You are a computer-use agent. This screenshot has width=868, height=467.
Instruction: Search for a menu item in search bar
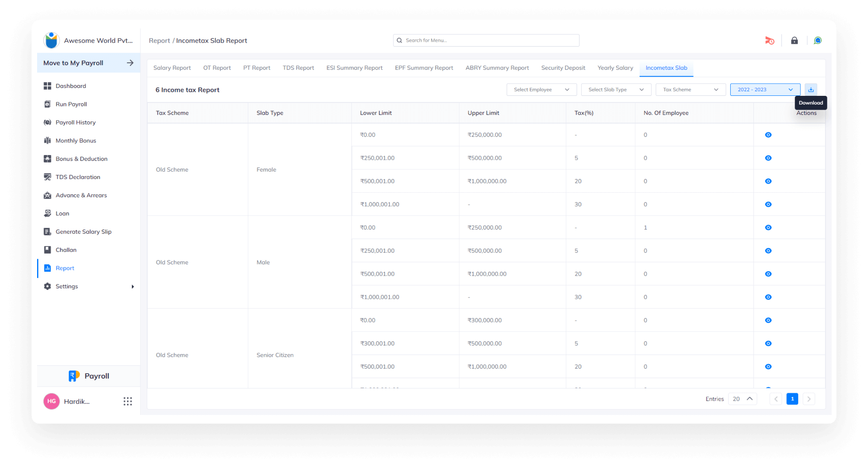[x=485, y=40]
